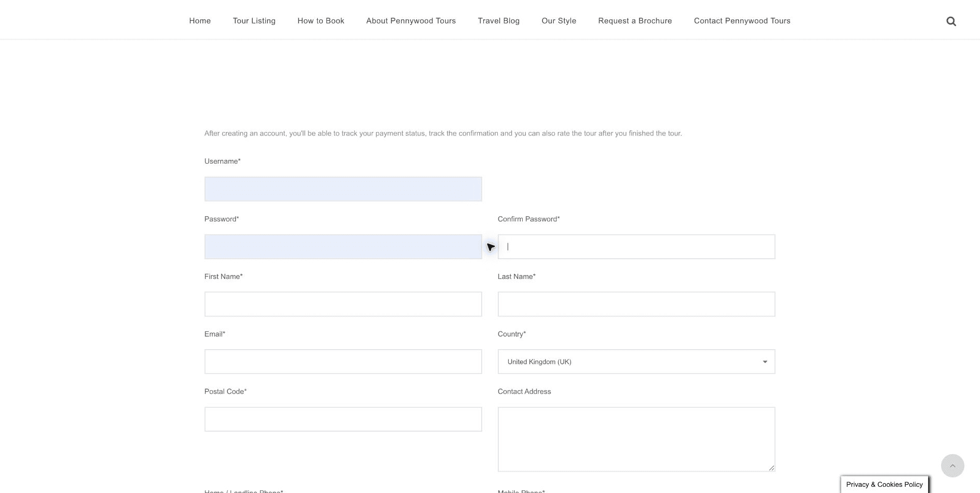The image size is (980, 493).
Task: Click the Postal Code* label
Action: (x=226, y=392)
